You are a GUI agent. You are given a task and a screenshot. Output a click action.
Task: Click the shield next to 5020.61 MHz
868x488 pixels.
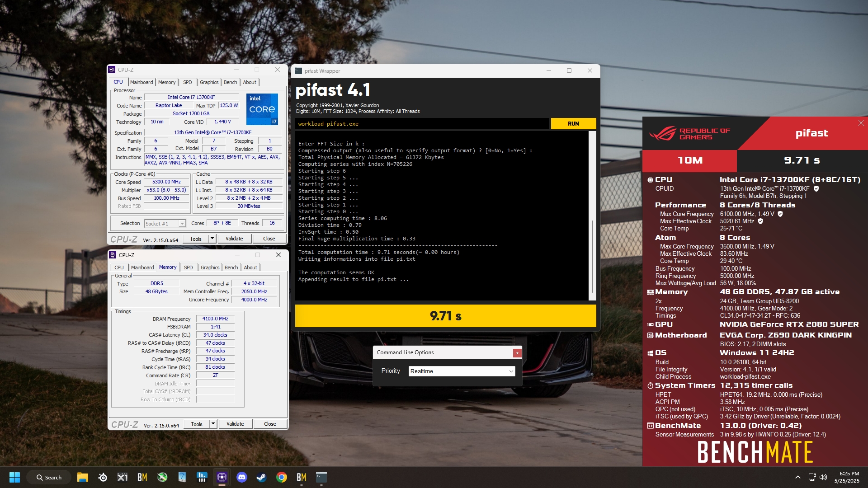pyautogui.click(x=760, y=221)
